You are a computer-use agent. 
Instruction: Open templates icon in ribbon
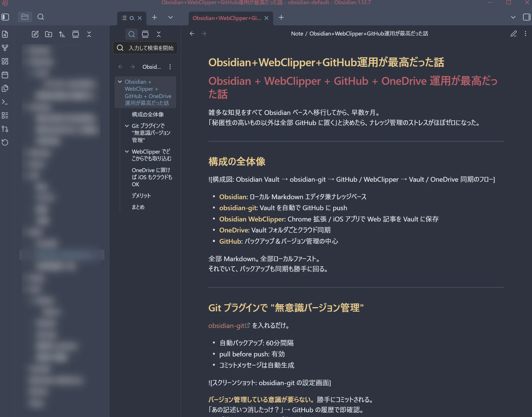coord(5,88)
